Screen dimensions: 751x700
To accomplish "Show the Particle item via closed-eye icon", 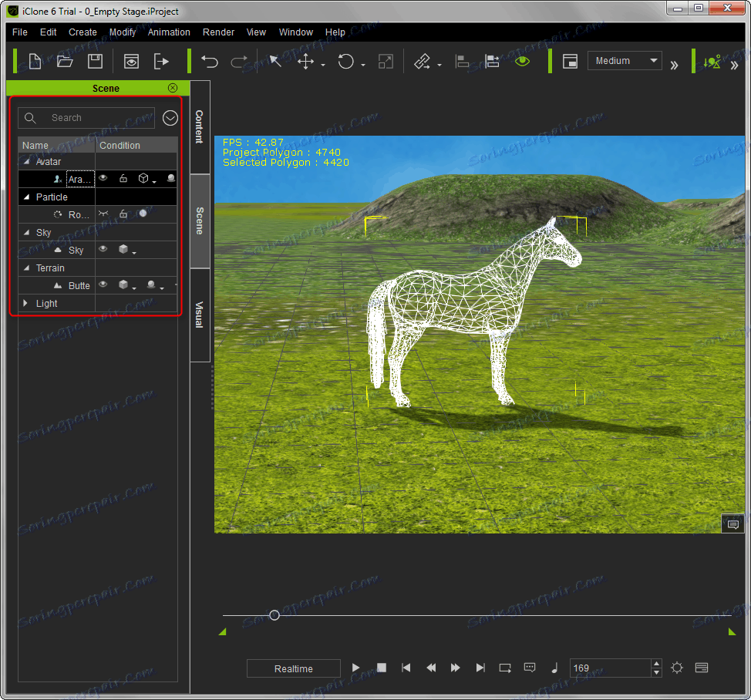I will point(103,214).
